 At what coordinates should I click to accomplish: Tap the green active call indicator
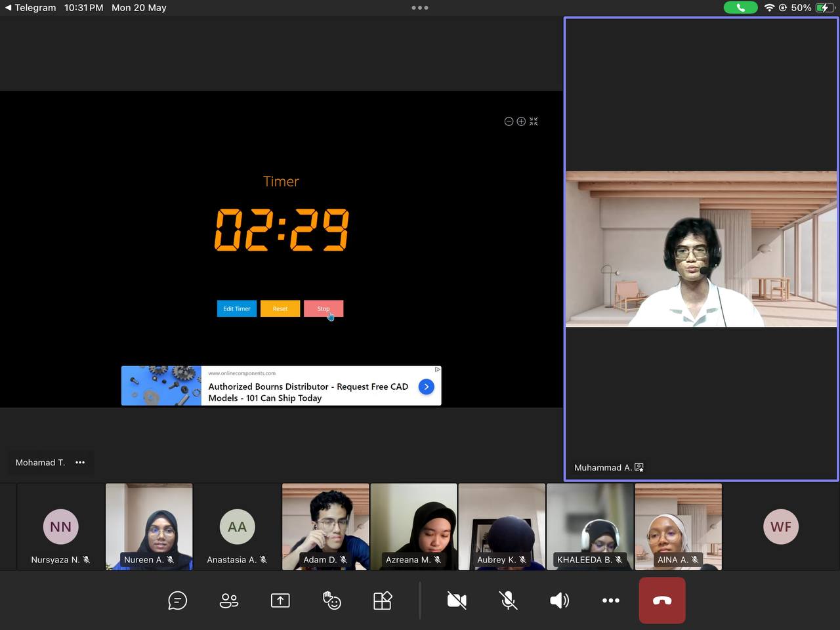pyautogui.click(x=740, y=8)
